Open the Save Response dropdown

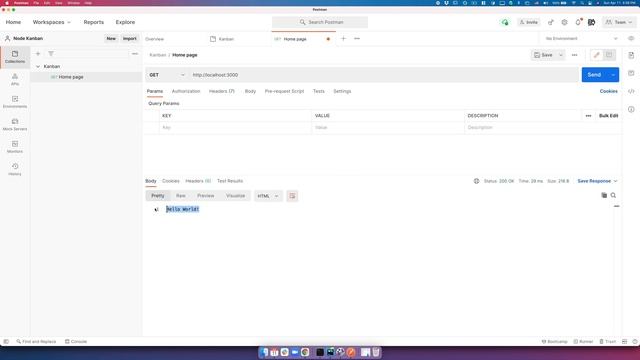(x=597, y=181)
